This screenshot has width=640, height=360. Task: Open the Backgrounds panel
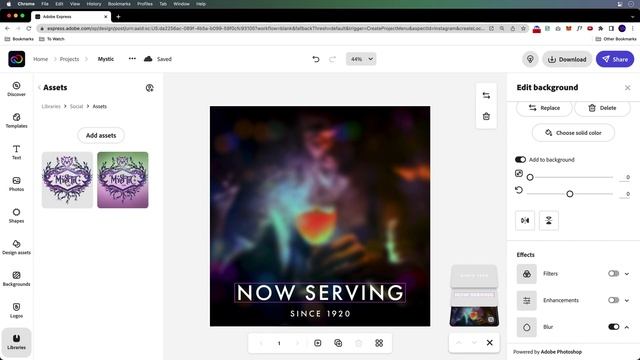click(x=16, y=279)
